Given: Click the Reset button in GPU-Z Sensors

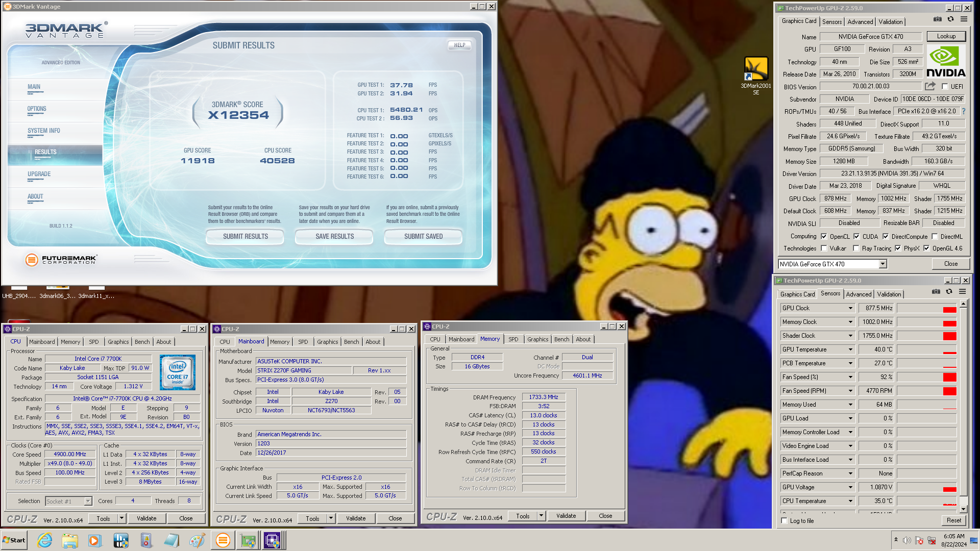Looking at the screenshot, I should 953,520.
